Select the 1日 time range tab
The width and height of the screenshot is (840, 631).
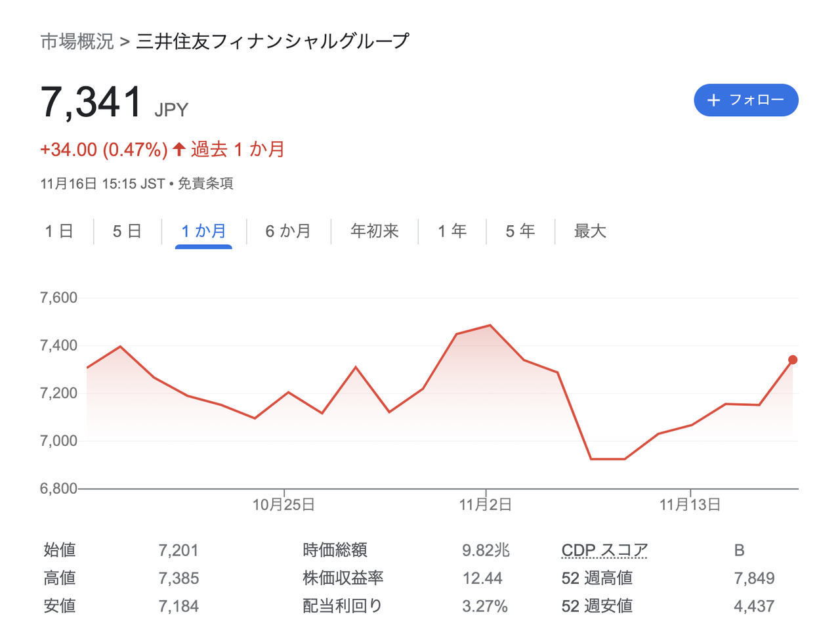tap(59, 231)
